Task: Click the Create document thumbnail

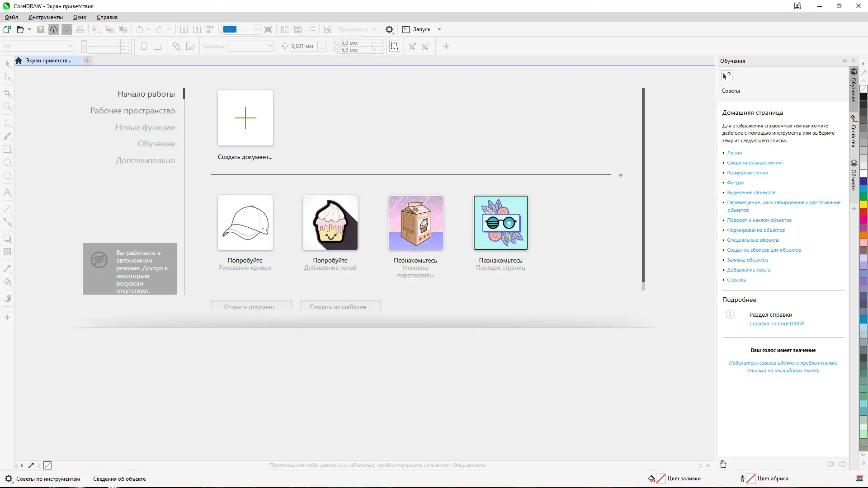Action: click(245, 118)
